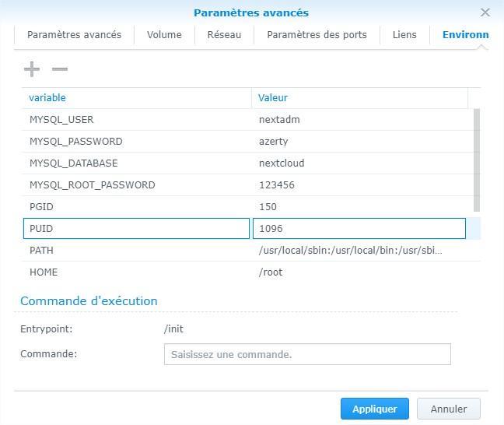504x425 pixels.
Task: Go to the Liens tab
Action: point(404,35)
